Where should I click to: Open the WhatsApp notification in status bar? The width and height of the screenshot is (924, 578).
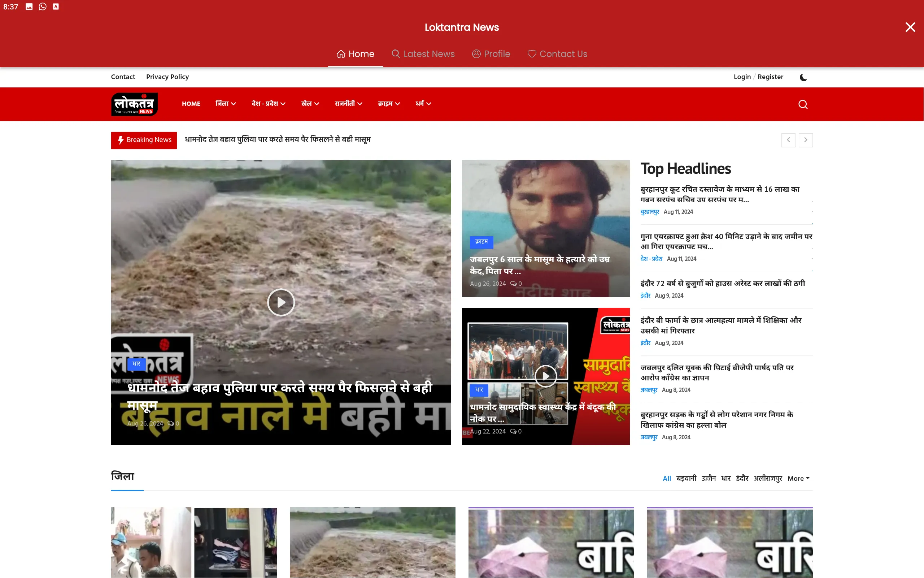coord(42,7)
